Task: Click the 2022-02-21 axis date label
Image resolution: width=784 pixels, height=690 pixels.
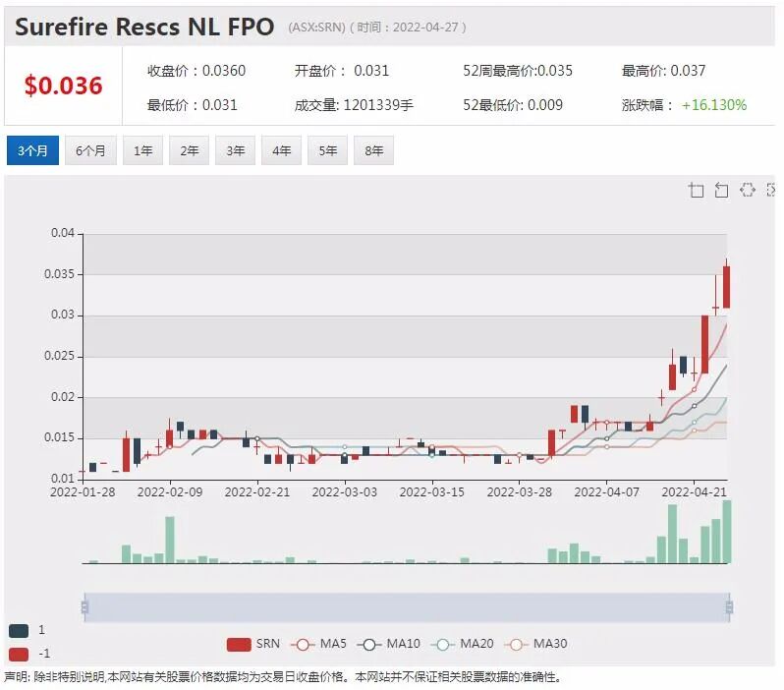Action: click(257, 492)
